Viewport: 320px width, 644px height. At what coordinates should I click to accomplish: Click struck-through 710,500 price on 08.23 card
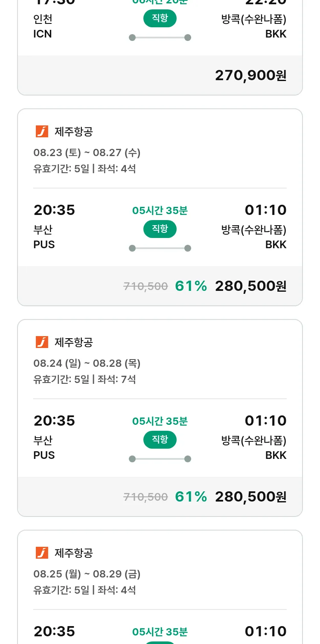coord(145,287)
